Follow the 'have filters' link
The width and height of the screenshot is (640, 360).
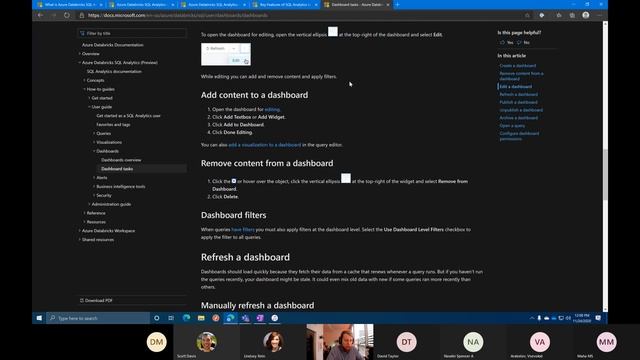[x=243, y=230]
